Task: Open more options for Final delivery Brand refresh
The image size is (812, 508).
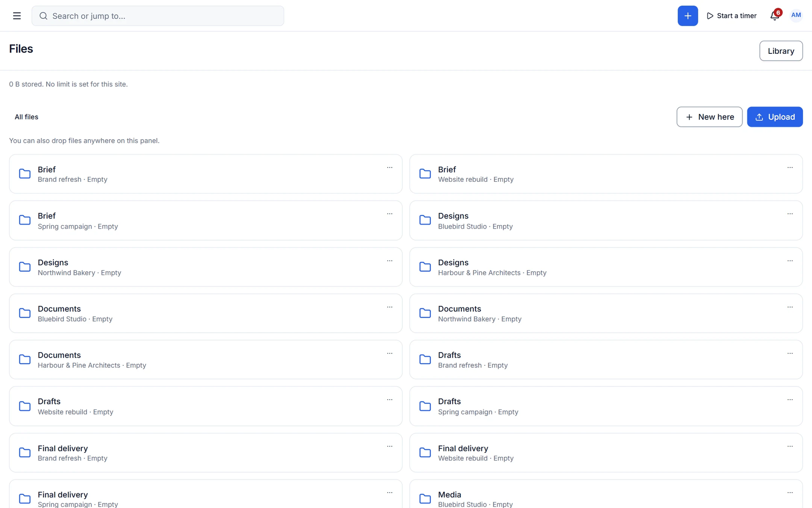Action: 390,446
